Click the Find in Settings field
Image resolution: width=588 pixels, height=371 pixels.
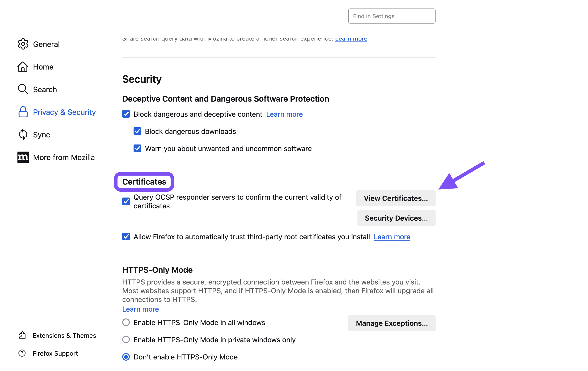[392, 16]
